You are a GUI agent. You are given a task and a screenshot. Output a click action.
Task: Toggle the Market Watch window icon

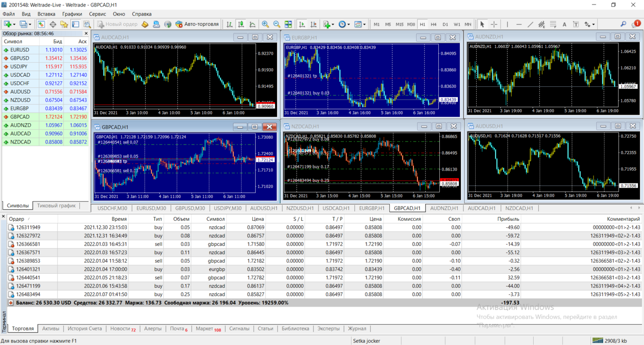[x=41, y=24]
